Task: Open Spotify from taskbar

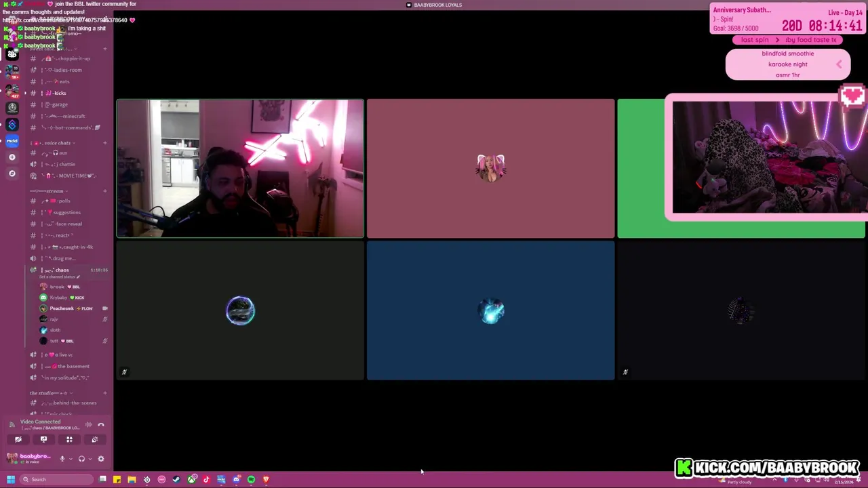Action: point(251,480)
